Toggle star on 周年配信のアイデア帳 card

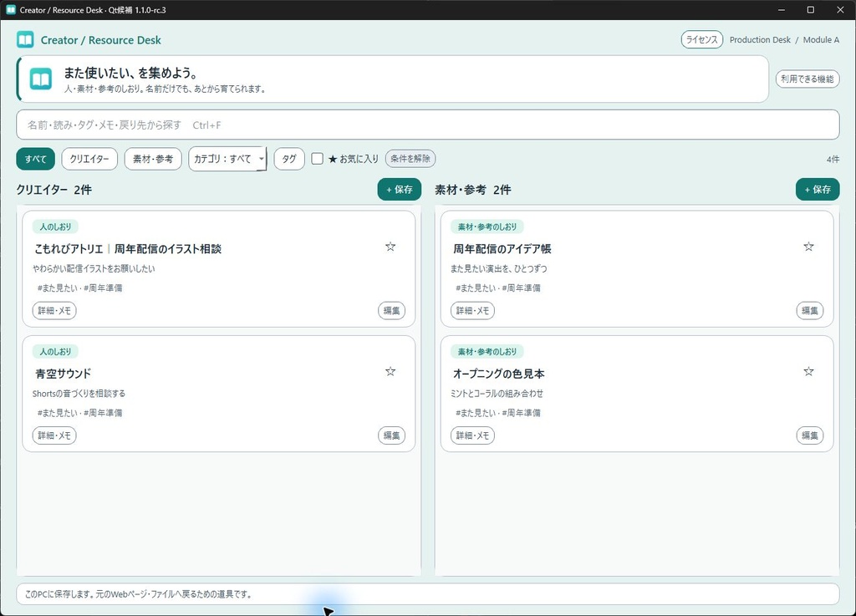coord(808,247)
